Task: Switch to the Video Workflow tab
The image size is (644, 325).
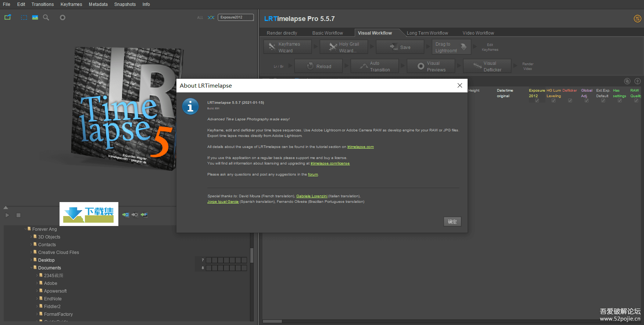Action: [x=478, y=33]
